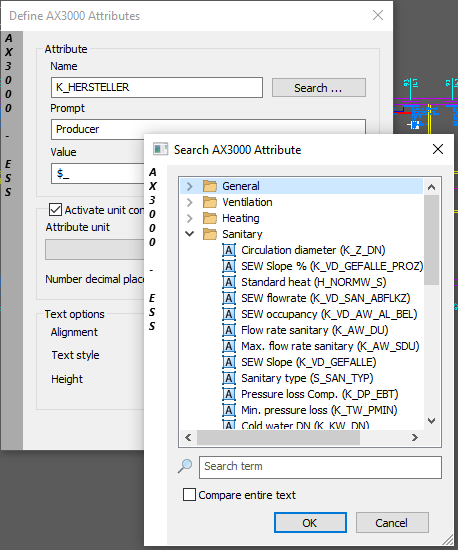Viewport: 458px width, 550px height.
Task: Click the horizontal scroll left arrow
Action: (x=188, y=437)
